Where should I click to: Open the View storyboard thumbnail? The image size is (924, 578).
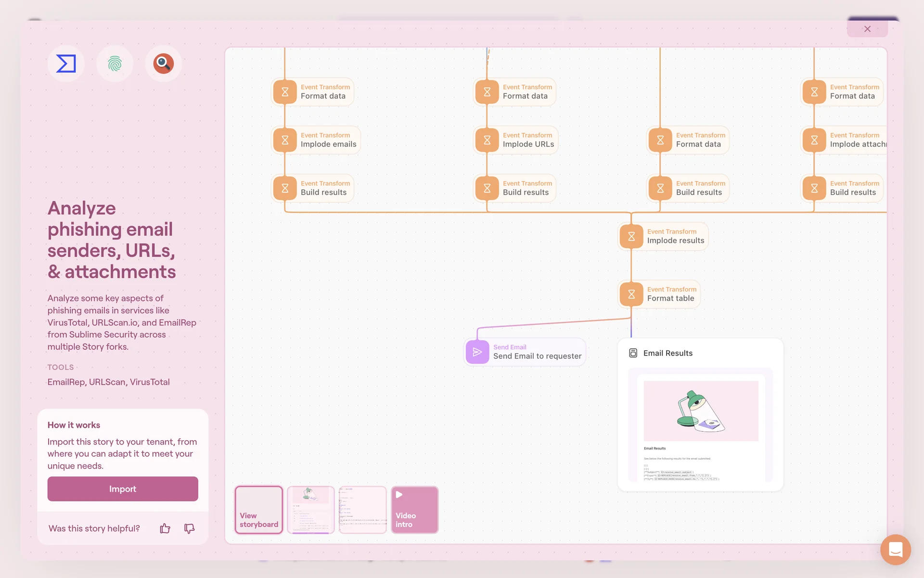[259, 510]
